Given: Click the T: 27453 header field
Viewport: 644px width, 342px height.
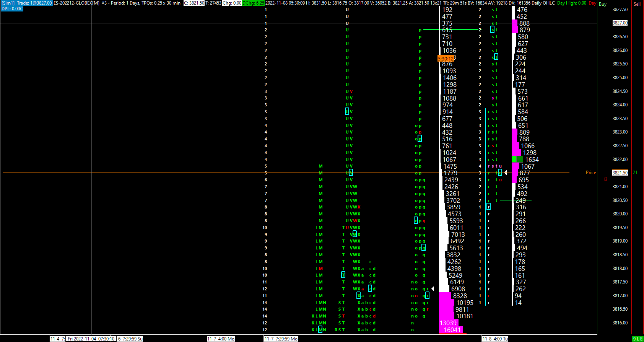Looking at the screenshot, I should click(x=213, y=3).
